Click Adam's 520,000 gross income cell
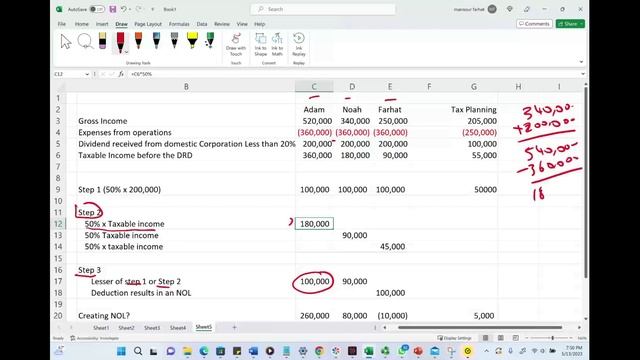This screenshot has height=360, width=640. point(314,121)
